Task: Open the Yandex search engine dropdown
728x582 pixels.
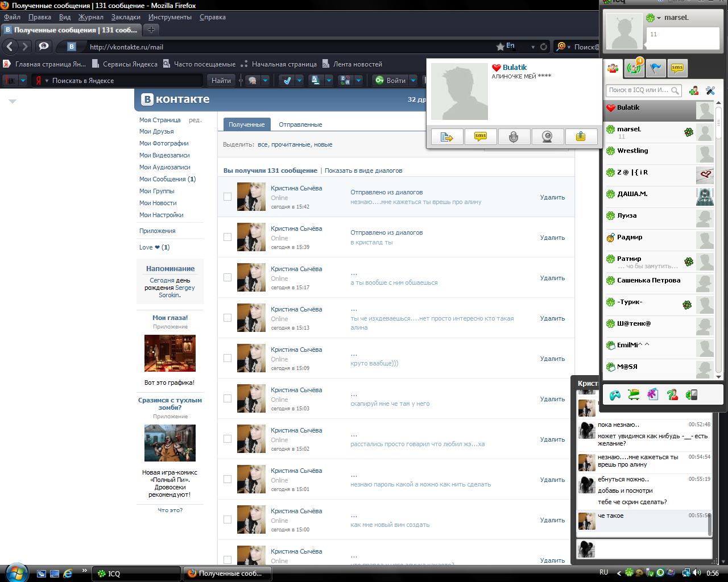Action: (47, 81)
